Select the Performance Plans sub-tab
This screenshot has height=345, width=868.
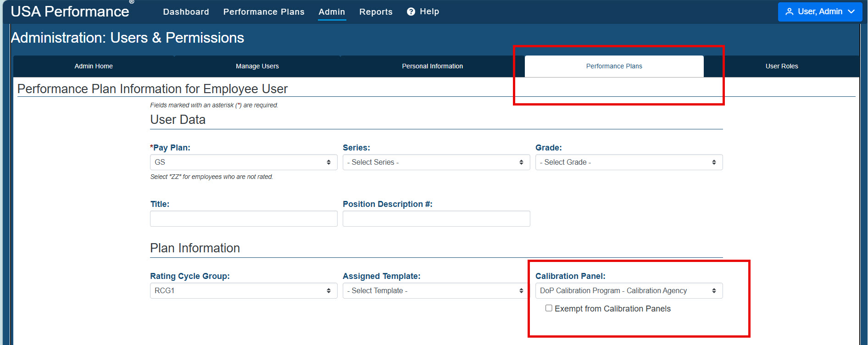click(614, 66)
